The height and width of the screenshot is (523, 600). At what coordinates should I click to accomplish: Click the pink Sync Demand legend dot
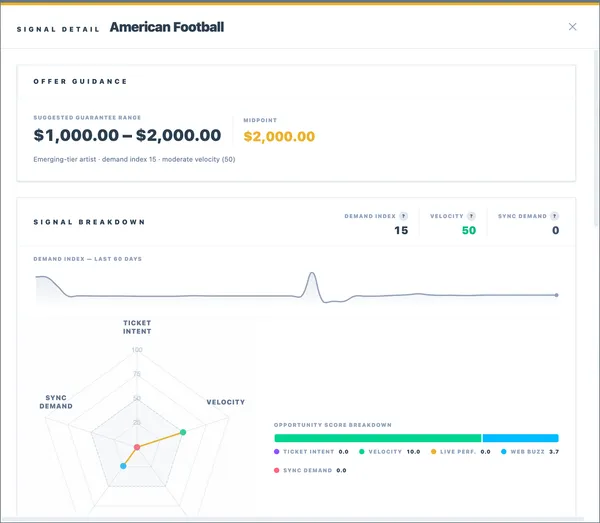277,470
